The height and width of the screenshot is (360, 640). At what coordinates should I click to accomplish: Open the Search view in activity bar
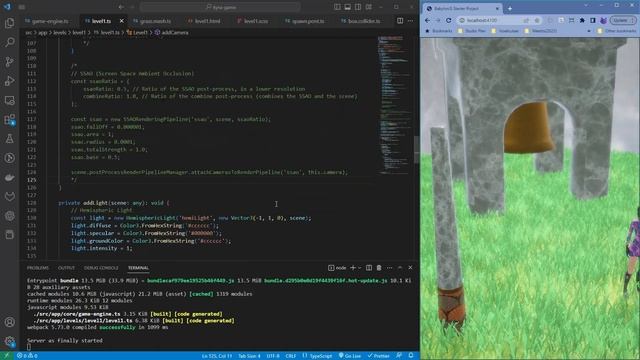(9, 42)
